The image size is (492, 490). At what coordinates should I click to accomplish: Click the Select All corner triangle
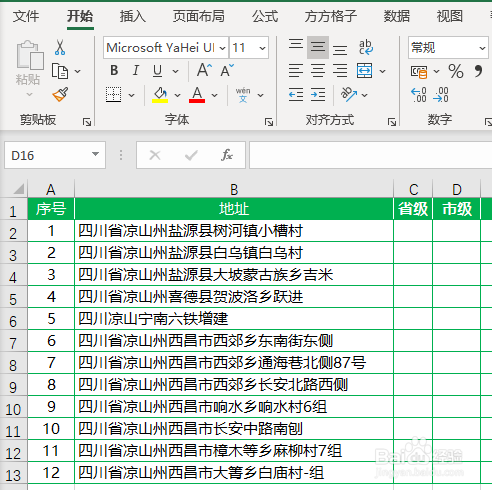coord(19,189)
